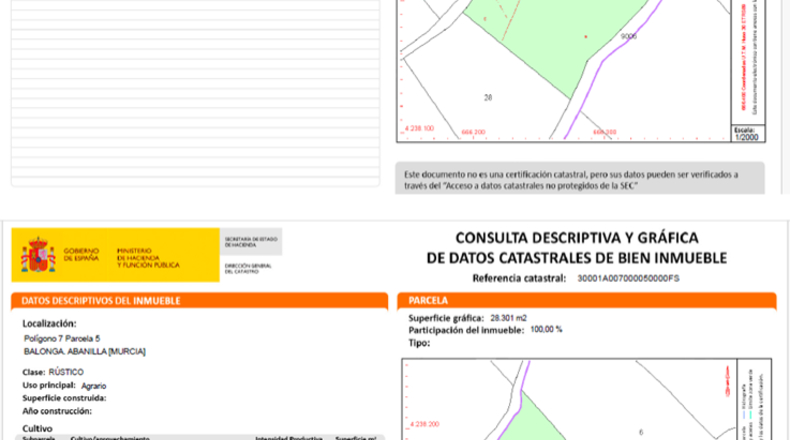This screenshot has height=440, width=790.
Task: Click the 'Localización:' heading
Action: coord(49,324)
